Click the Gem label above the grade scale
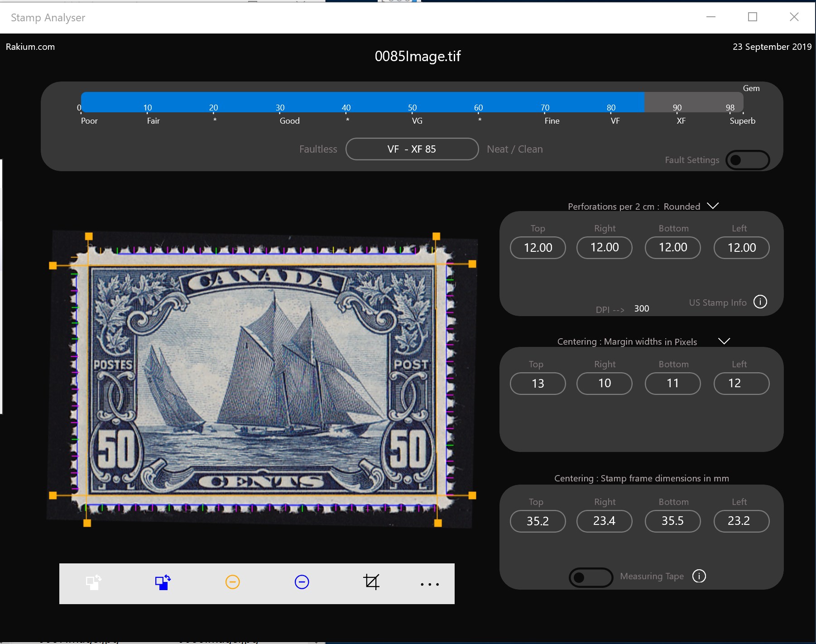816x644 pixels. tap(751, 88)
